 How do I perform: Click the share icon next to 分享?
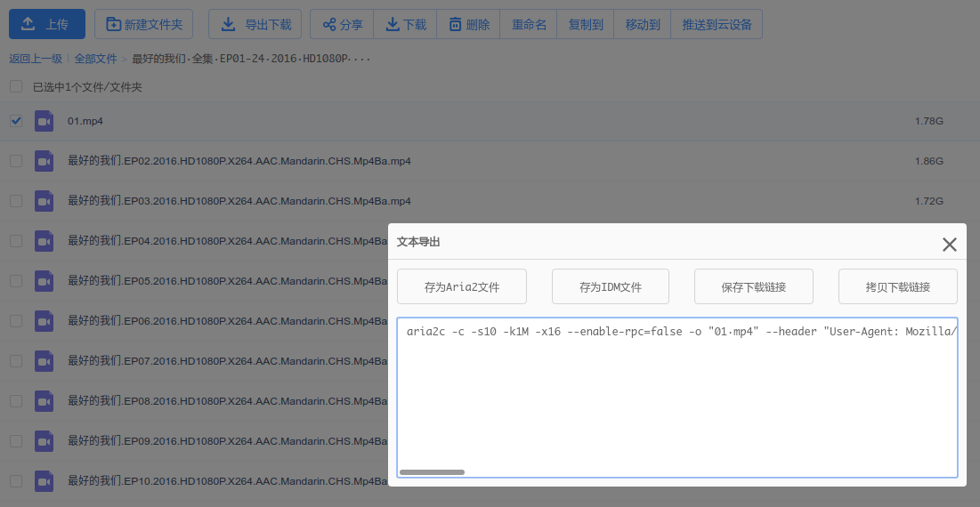click(x=329, y=24)
